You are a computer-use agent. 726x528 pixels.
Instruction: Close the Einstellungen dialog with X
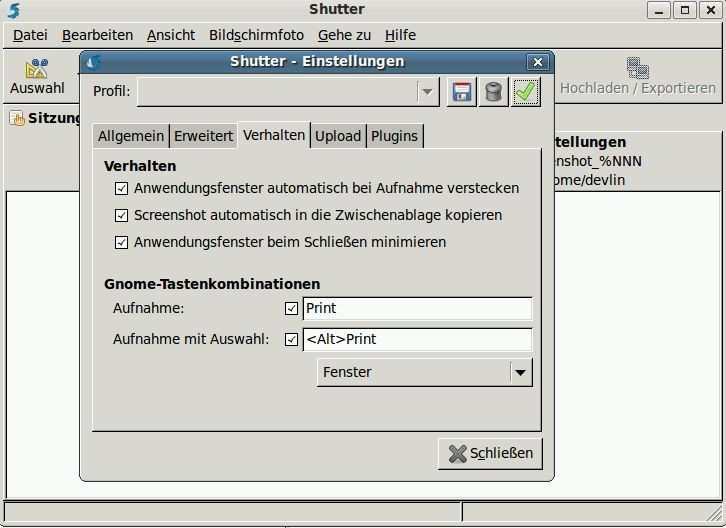(x=538, y=62)
